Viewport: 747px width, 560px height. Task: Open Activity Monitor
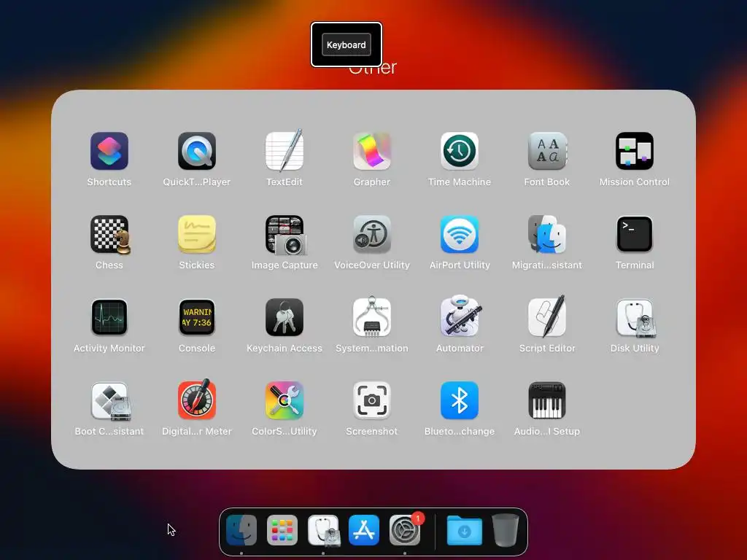[x=109, y=317]
